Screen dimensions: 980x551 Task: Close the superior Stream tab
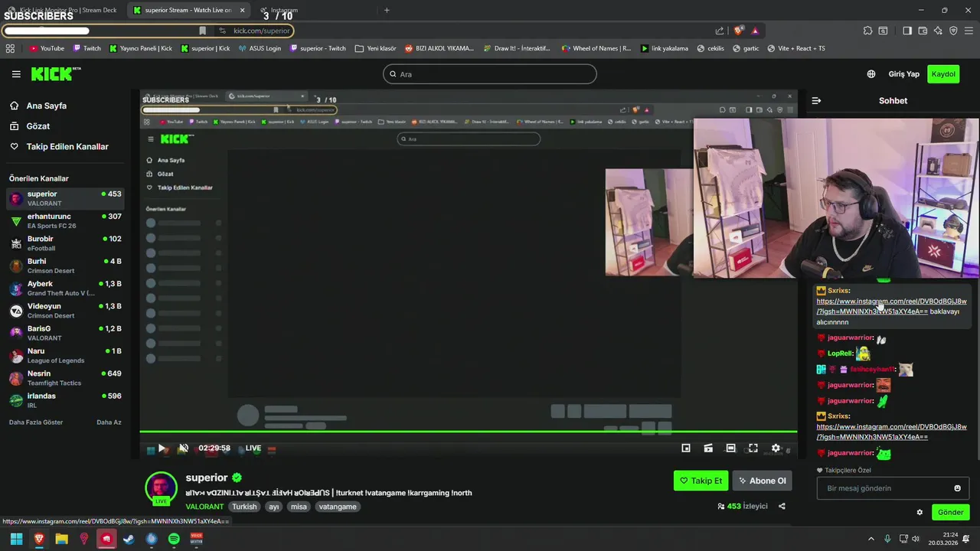pos(243,10)
